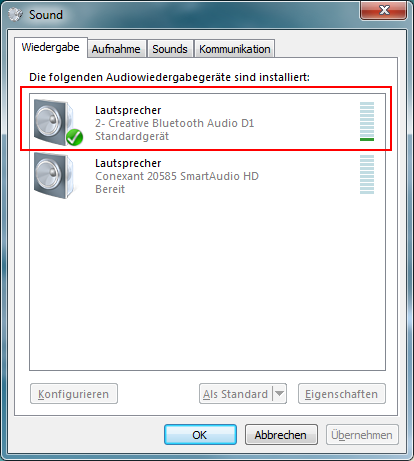Click the green checkmark default device badge

(x=74, y=137)
